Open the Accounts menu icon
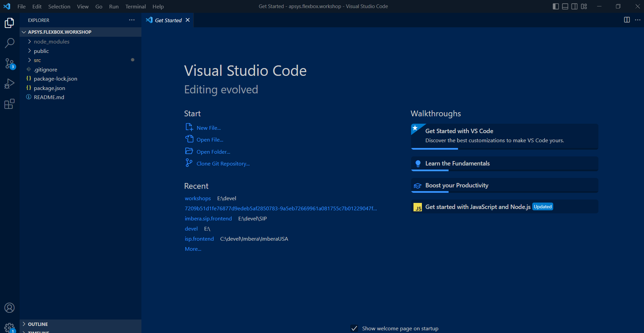644x333 pixels. click(9, 308)
